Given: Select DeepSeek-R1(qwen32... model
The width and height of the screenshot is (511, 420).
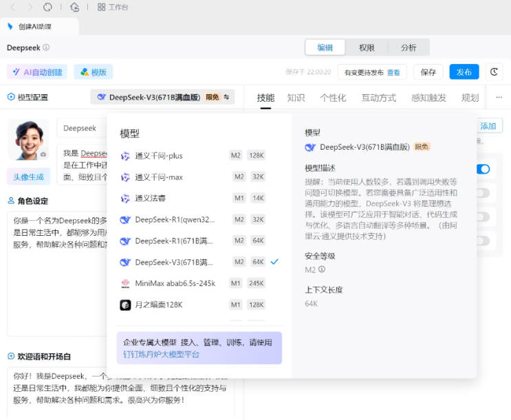Looking at the screenshot, I should (199, 219).
